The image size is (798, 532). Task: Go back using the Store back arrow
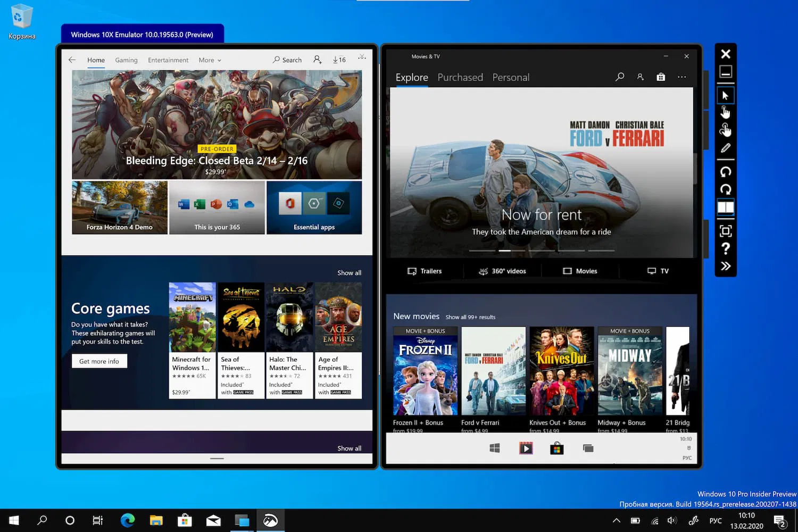(x=72, y=60)
